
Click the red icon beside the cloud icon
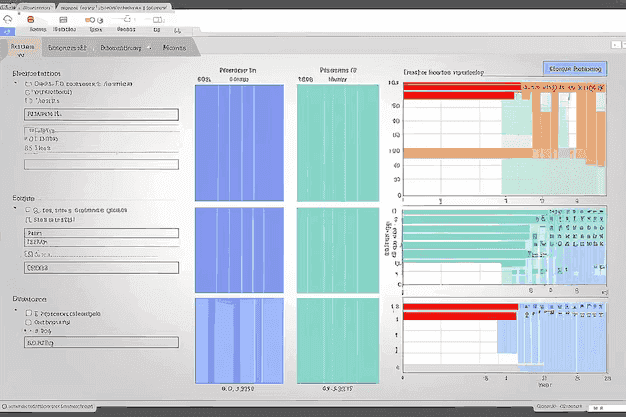[x=30, y=19]
